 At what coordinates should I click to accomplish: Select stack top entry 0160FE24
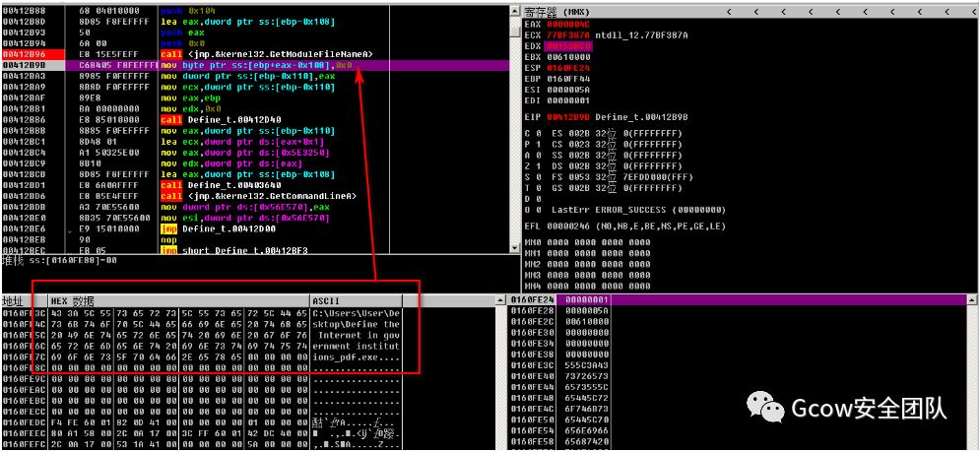point(740,300)
